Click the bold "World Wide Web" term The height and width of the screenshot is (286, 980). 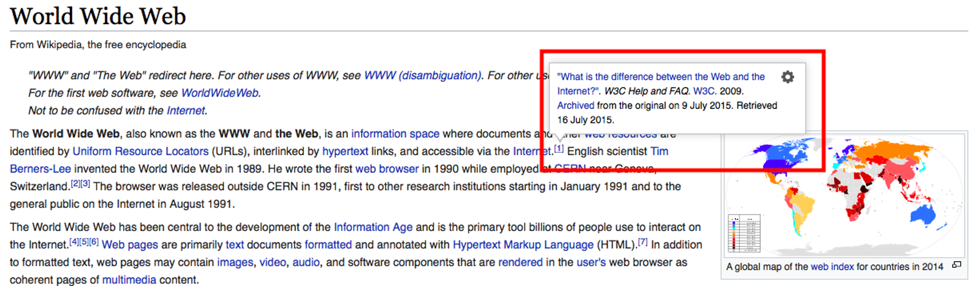coord(76,134)
